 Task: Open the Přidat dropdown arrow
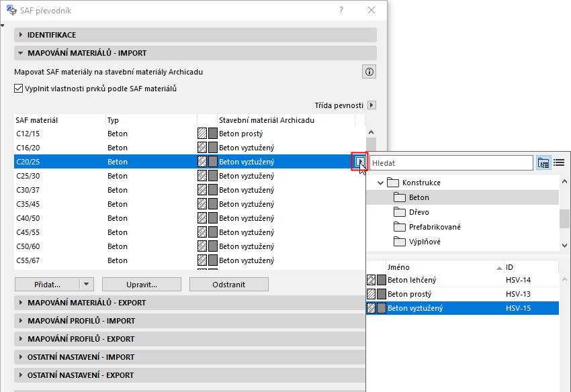(x=86, y=284)
